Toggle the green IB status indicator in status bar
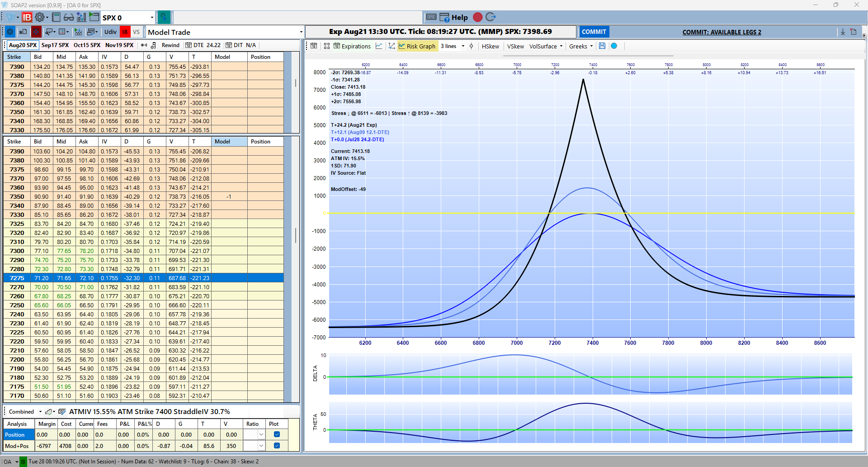The height and width of the screenshot is (467, 868). click(x=23, y=462)
